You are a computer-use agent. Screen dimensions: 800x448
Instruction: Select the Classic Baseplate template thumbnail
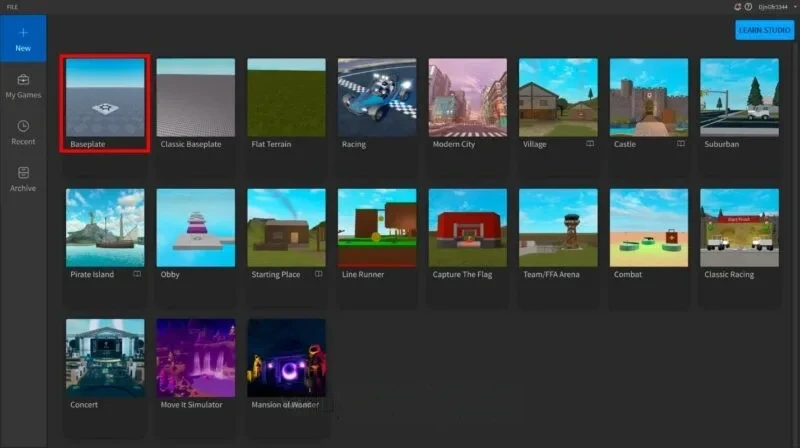tap(196, 97)
